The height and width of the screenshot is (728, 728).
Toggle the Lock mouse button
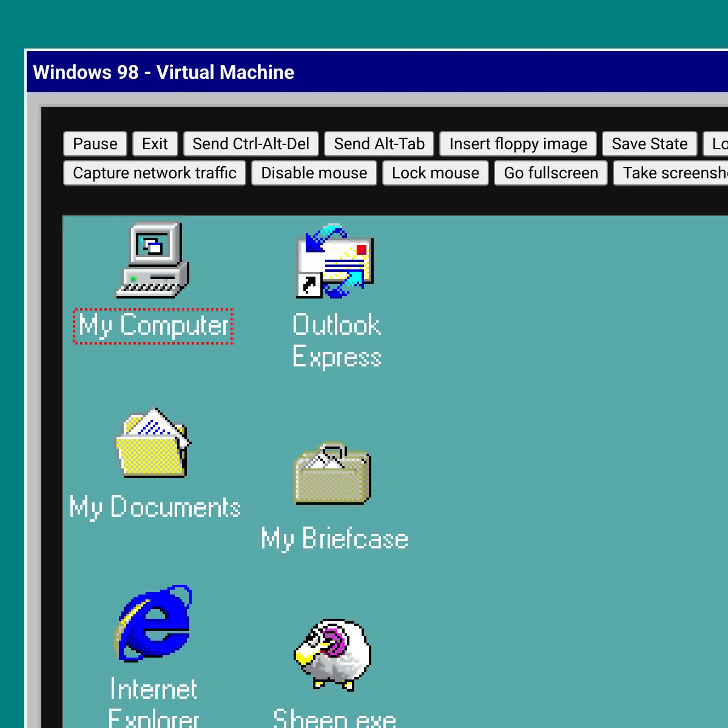[x=436, y=173]
